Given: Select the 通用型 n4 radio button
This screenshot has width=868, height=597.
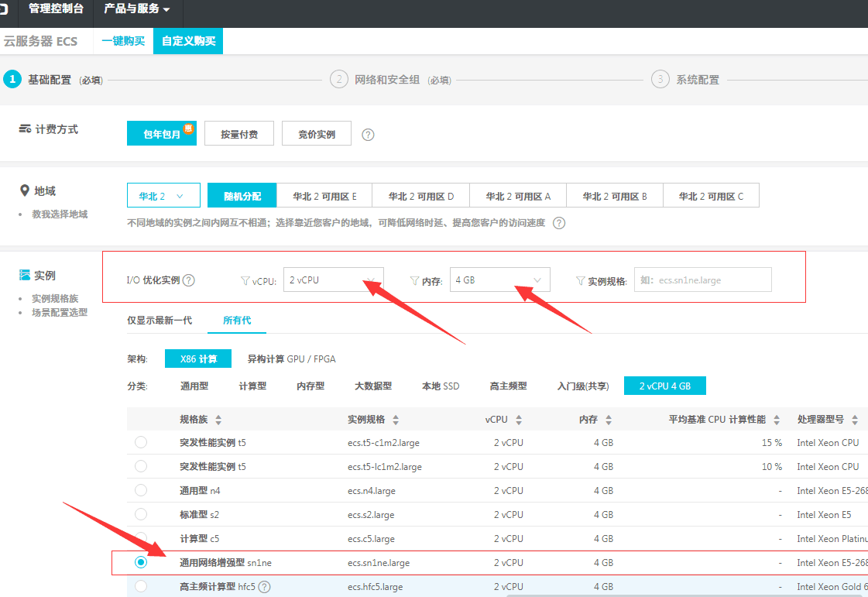Looking at the screenshot, I should click(x=140, y=490).
